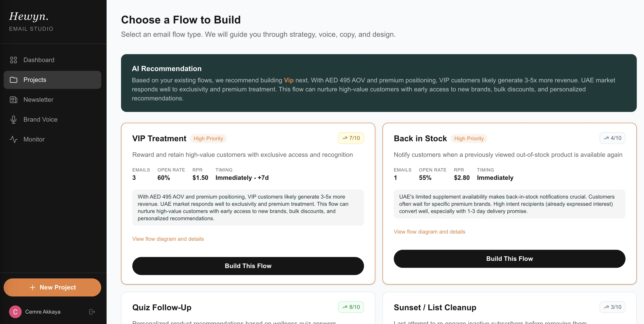Image resolution: width=644 pixels, height=324 pixels.
Task: Open Brand Voice via microphone icon
Action: pyautogui.click(x=14, y=119)
